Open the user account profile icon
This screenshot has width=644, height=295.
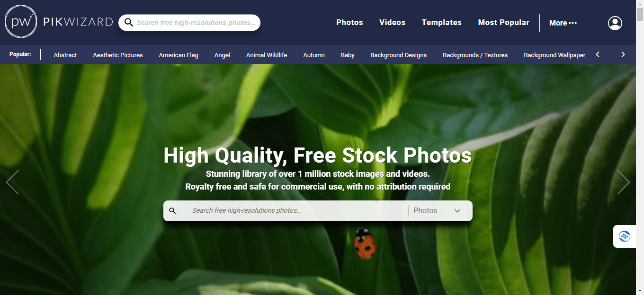coord(615,23)
